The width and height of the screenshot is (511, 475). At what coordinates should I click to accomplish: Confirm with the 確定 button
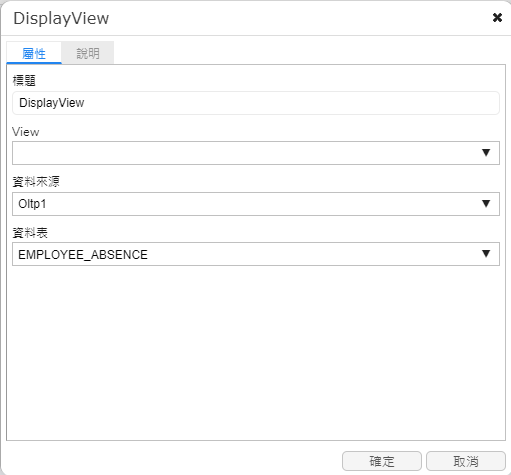click(382, 461)
